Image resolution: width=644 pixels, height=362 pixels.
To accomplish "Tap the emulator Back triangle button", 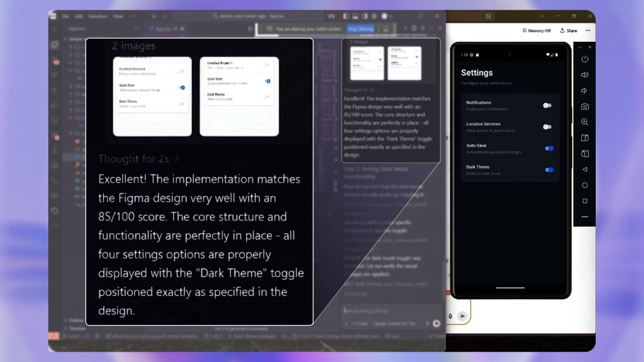I will 585,169.
